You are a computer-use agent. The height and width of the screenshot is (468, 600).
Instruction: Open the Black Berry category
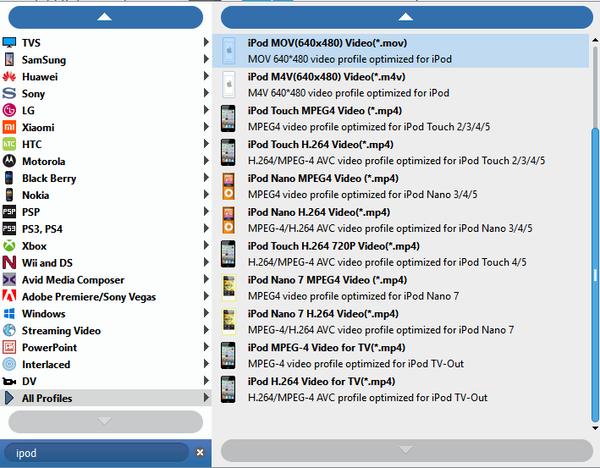tap(106, 178)
